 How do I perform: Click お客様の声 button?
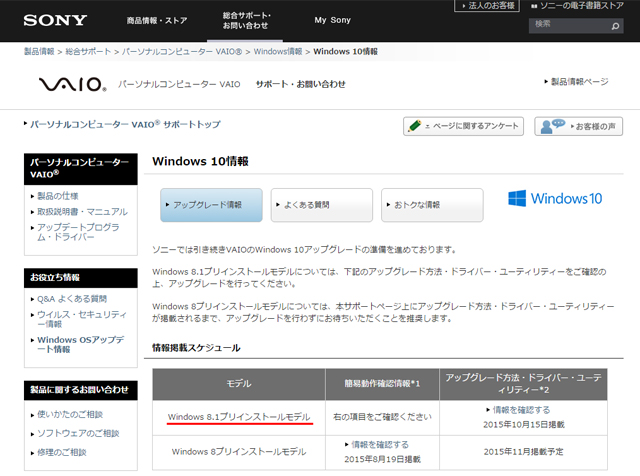[x=578, y=126]
